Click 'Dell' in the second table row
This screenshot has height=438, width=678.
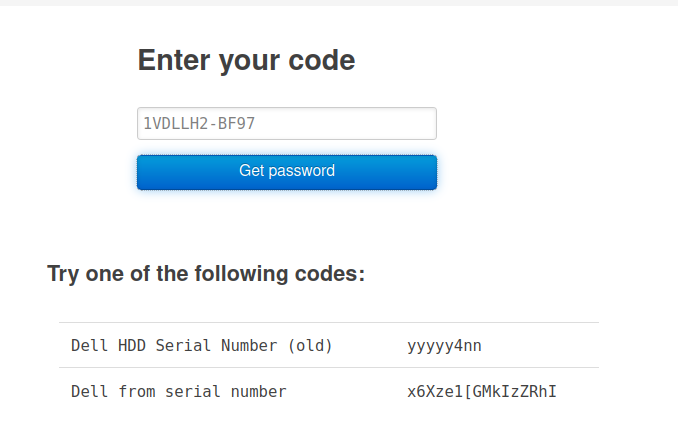click(88, 391)
